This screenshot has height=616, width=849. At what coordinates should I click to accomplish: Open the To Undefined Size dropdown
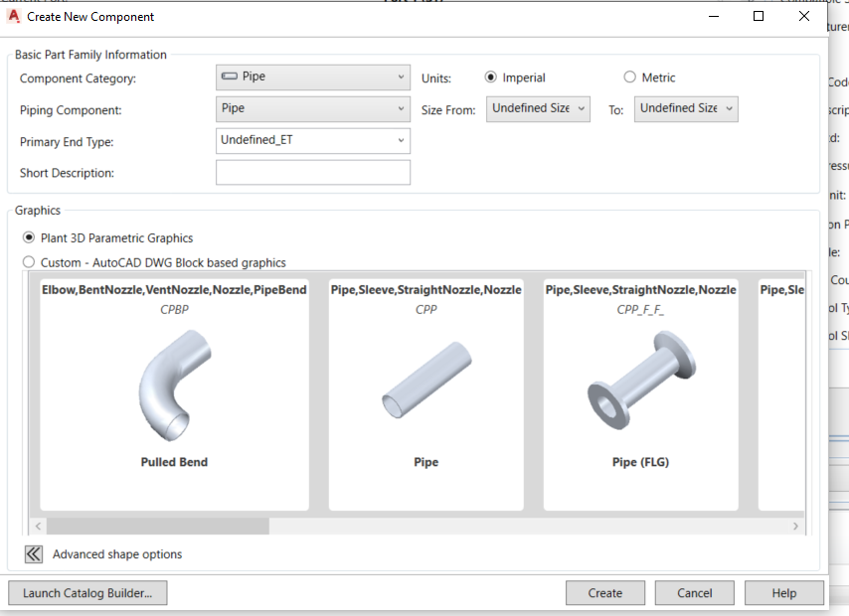[x=729, y=109]
